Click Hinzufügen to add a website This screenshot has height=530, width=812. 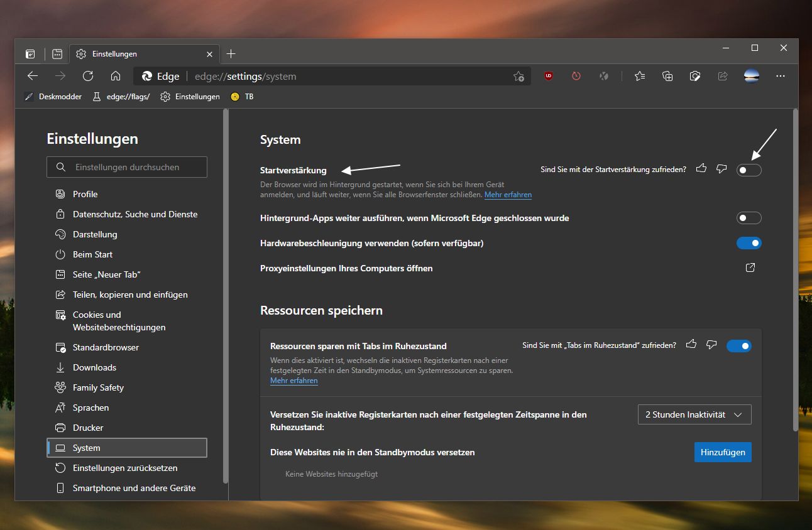(723, 452)
